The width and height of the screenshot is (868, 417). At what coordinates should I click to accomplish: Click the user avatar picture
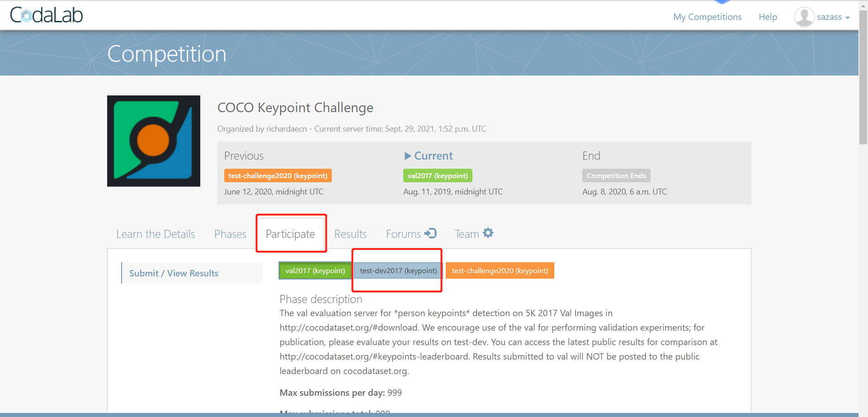804,17
